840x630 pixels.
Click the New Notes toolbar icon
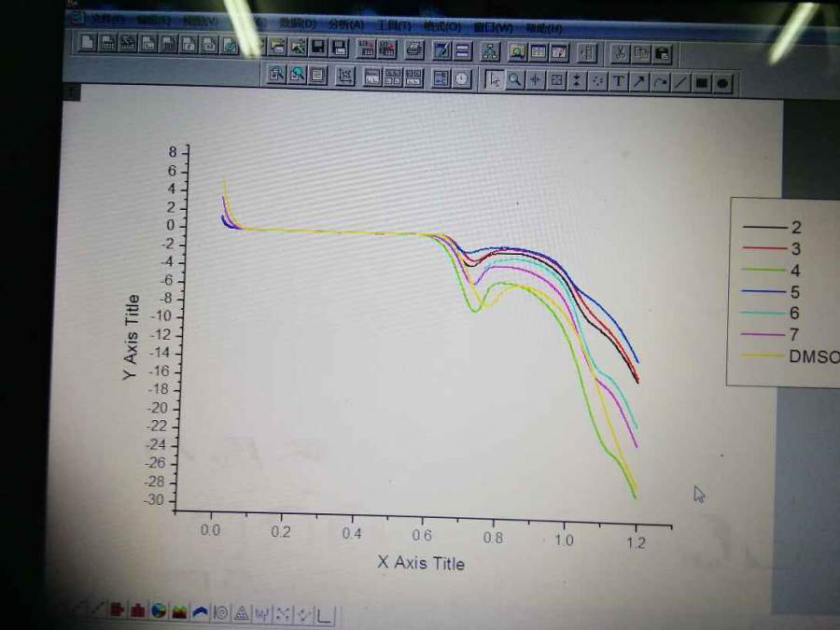230,46
